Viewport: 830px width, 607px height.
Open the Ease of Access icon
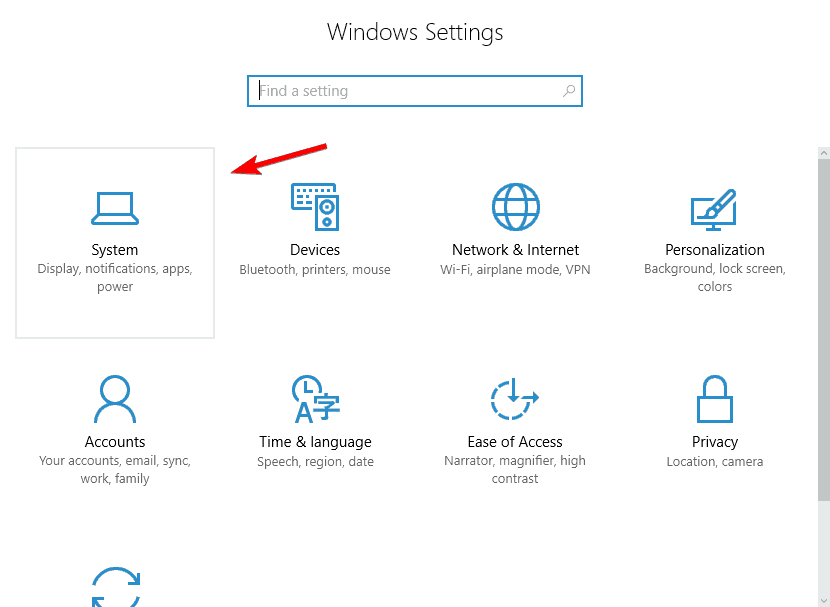coord(515,399)
